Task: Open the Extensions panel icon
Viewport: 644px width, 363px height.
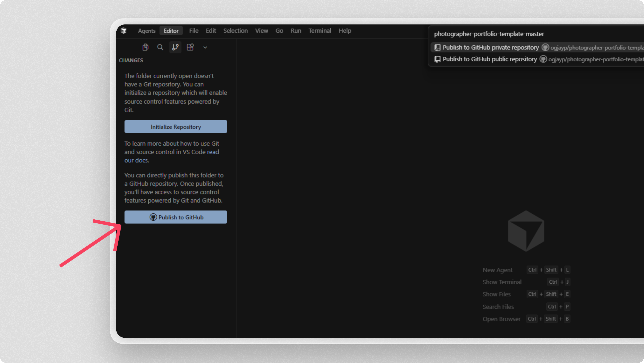Action: (x=190, y=47)
